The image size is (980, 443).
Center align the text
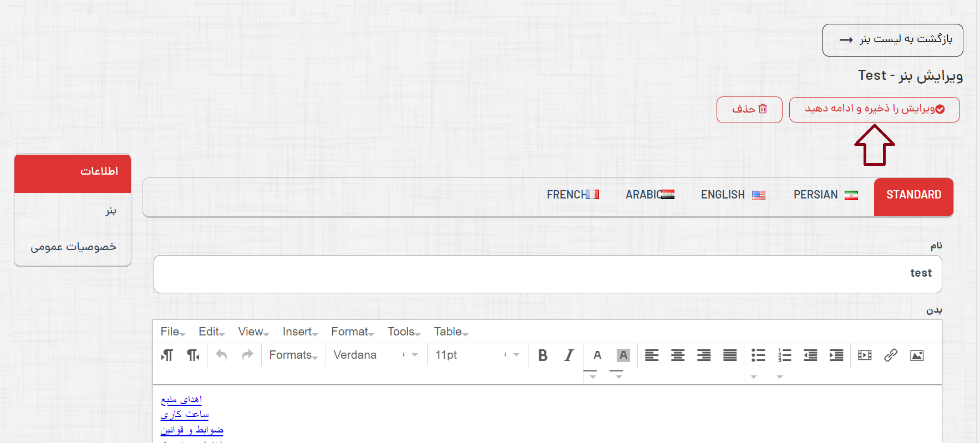tap(678, 355)
